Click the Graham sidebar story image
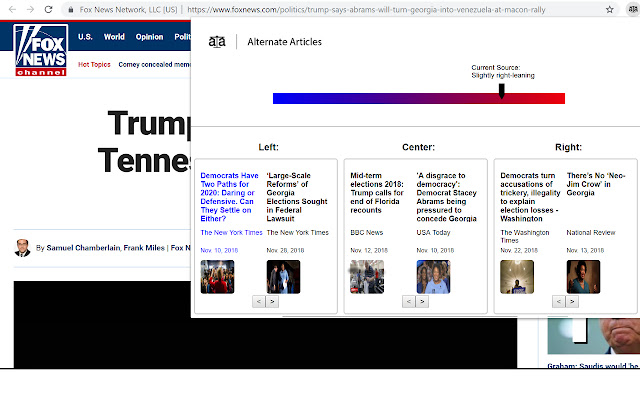The height and width of the screenshot is (400, 640). coord(593,336)
